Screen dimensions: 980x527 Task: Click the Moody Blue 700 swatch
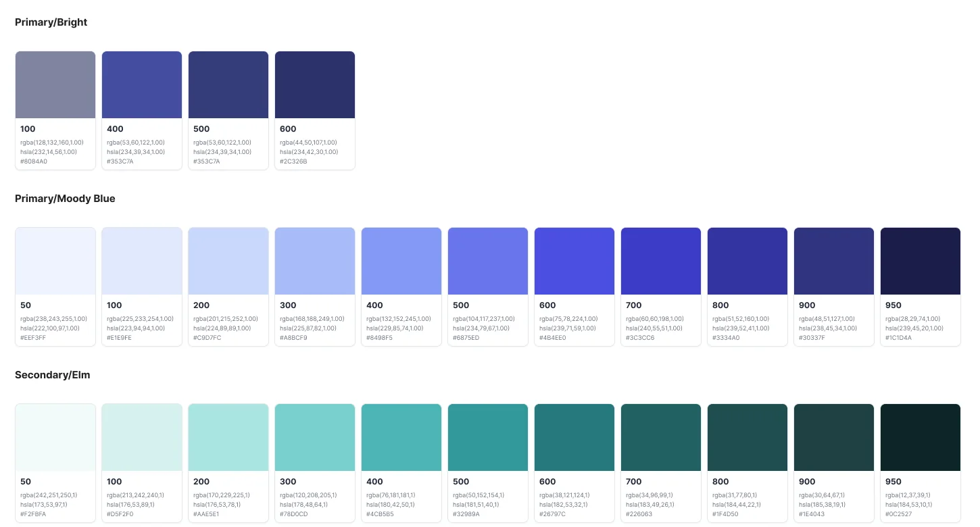coord(661,261)
